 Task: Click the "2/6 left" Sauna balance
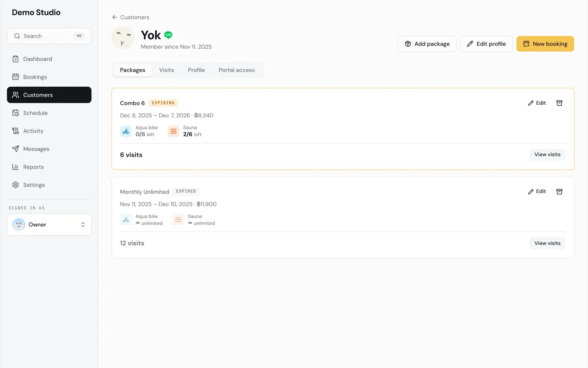click(192, 134)
